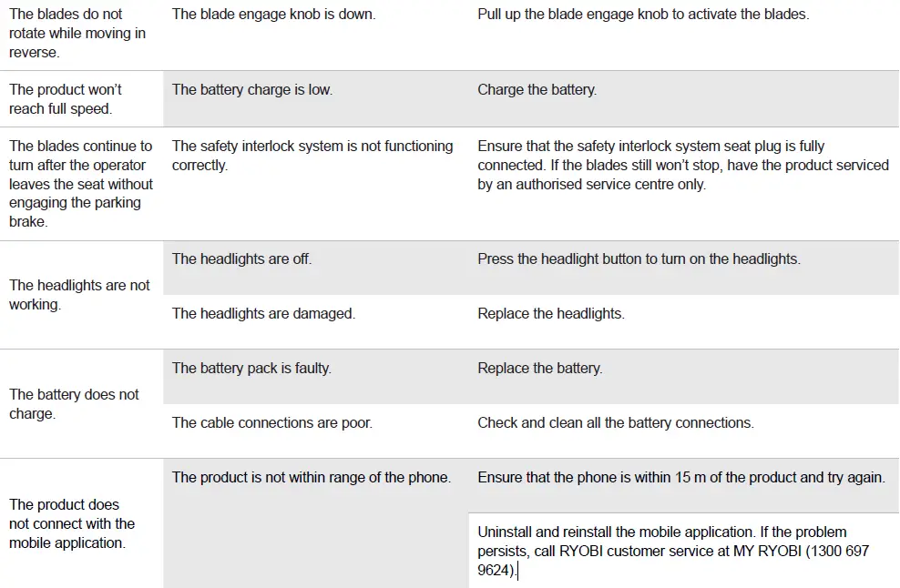Screen dimensions: 900x588
Task: Click into the "Uninstall and reinstall" text cell
Action: (x=675, y=551)
